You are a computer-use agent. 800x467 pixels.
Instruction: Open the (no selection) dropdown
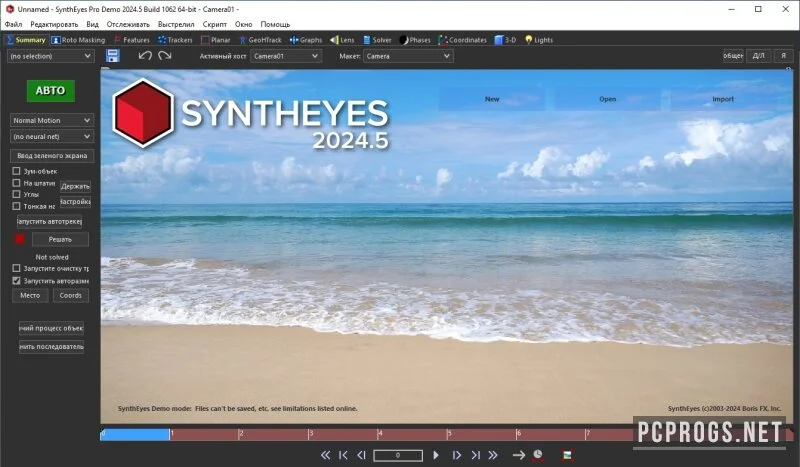(51, 56)
